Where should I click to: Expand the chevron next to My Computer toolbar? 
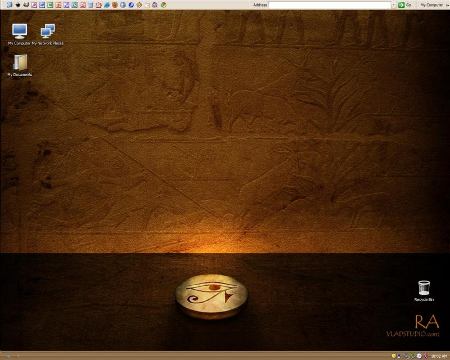point(447,5)
